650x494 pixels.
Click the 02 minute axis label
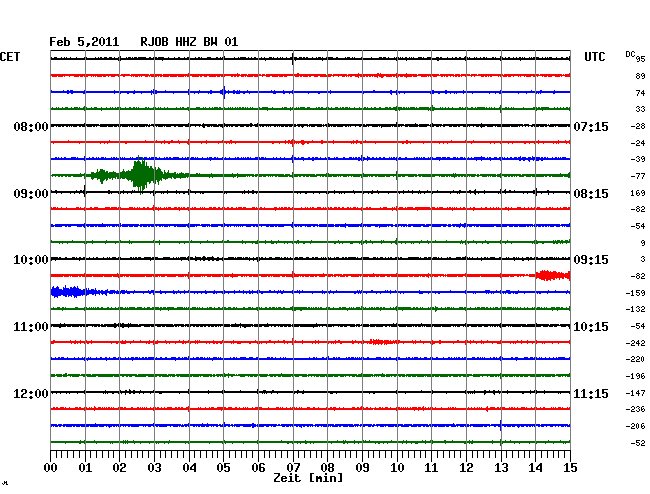click(119, 467)
